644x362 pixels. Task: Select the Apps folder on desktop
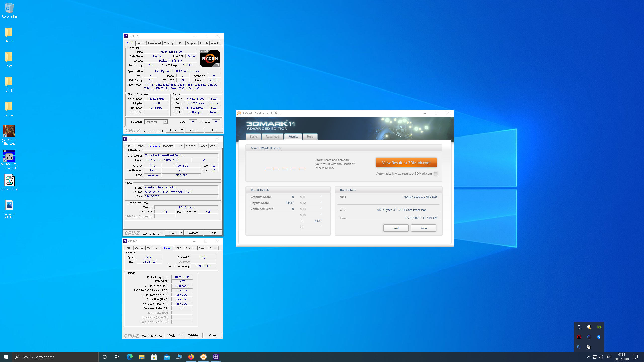(x=9, y=35)
